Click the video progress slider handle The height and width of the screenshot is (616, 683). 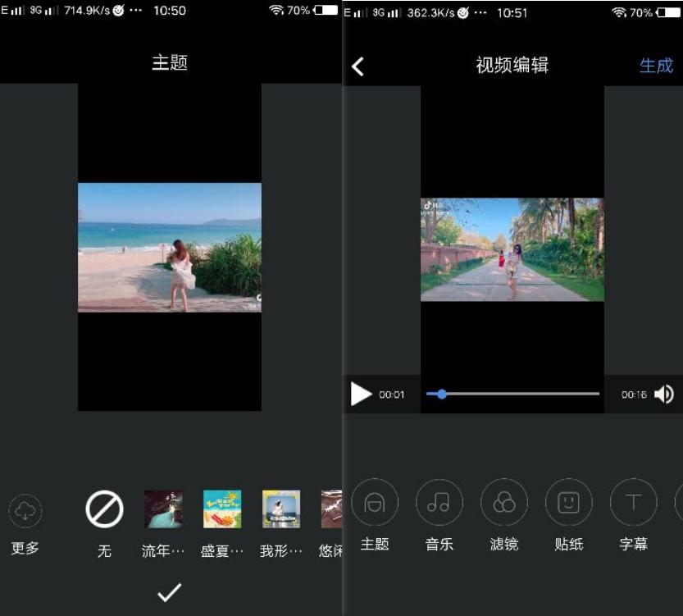tap(443, 394)
